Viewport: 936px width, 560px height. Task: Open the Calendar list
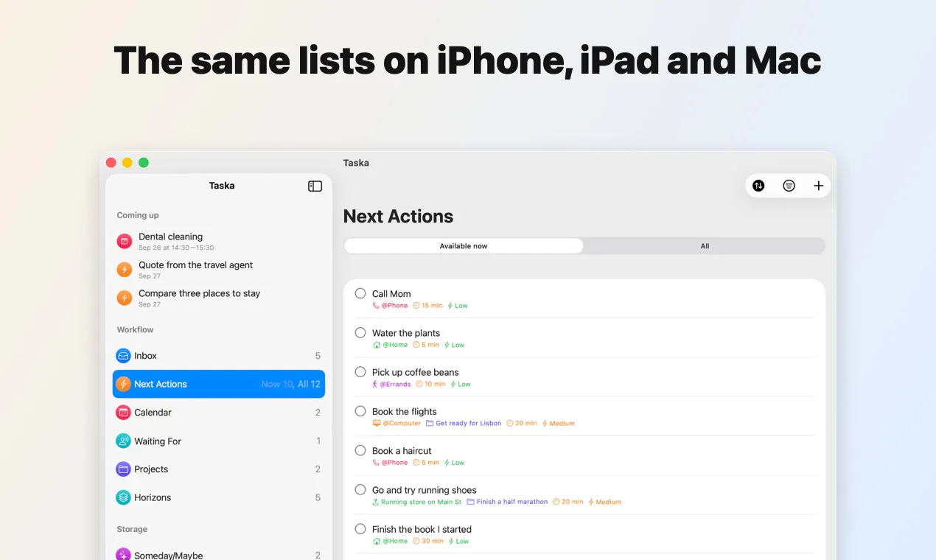(x=218, y=413)
